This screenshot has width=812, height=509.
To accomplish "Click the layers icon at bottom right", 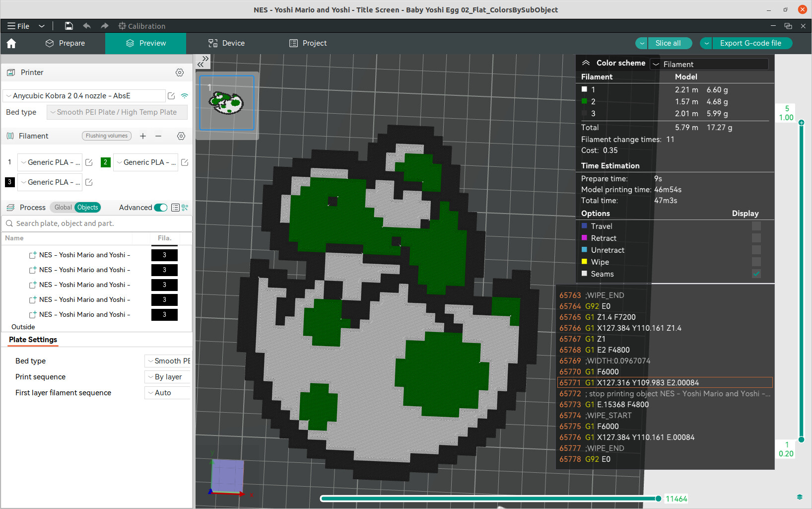I will 800,497.
